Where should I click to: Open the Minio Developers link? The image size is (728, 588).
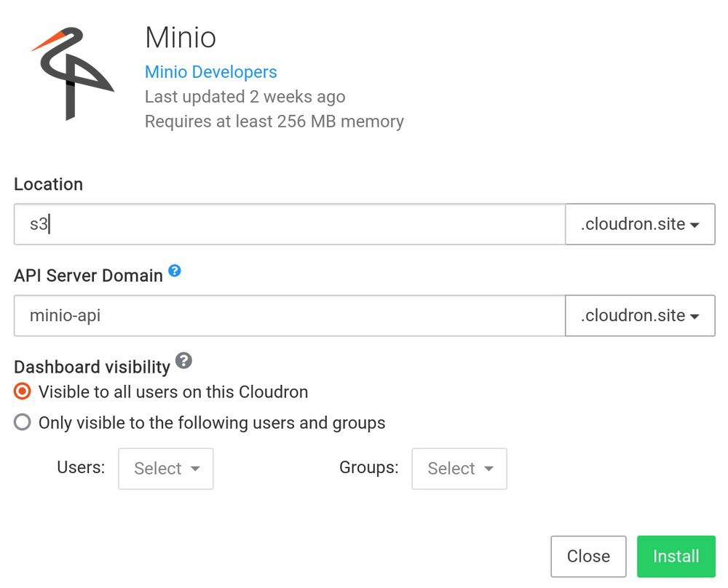click(x=210, y=71)
